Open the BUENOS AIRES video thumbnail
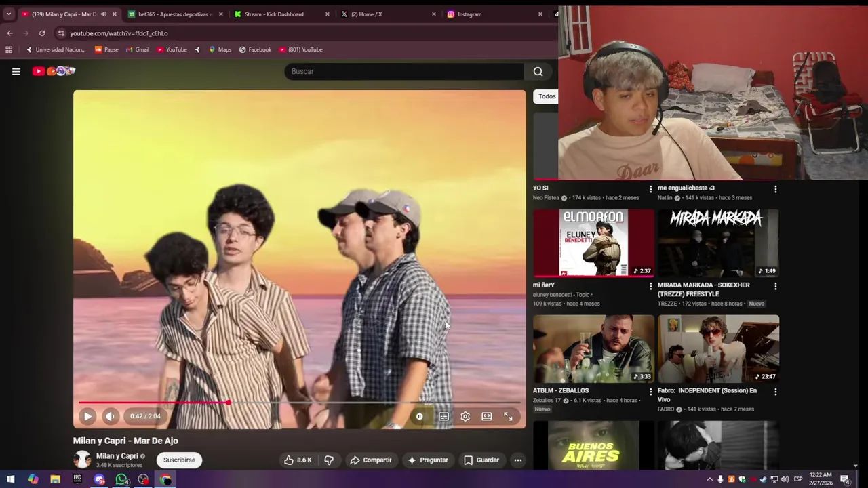 coord(593,445)
